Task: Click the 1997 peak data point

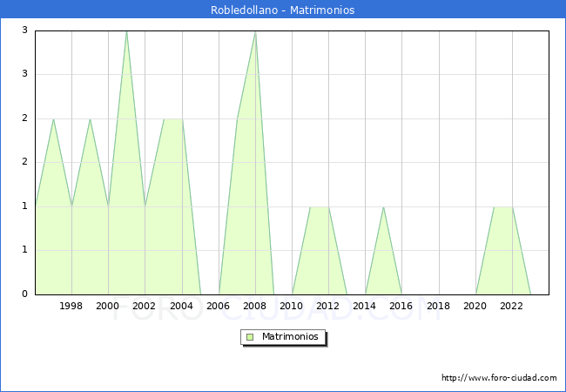Action: point(53,119)
